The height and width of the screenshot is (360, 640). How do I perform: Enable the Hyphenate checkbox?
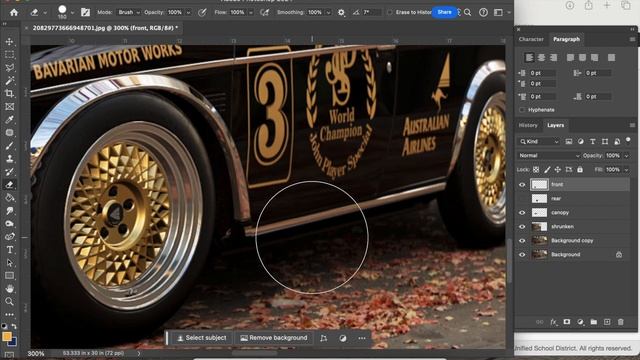(x=522, y=110)
